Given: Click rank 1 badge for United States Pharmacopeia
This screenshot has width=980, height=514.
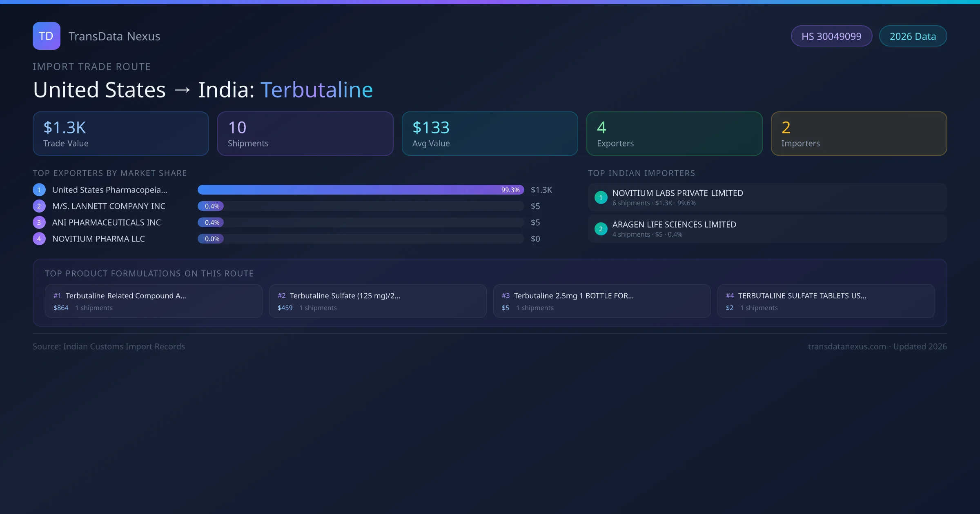Looking at the screenshot, I should pyautogui.click(x=39, y=190).
